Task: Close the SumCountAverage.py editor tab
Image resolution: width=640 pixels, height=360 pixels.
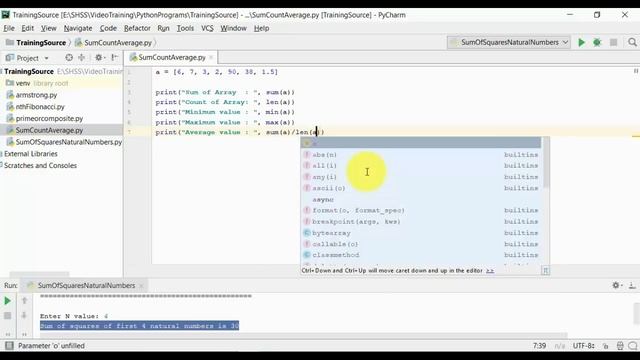Action: (211, 58)
